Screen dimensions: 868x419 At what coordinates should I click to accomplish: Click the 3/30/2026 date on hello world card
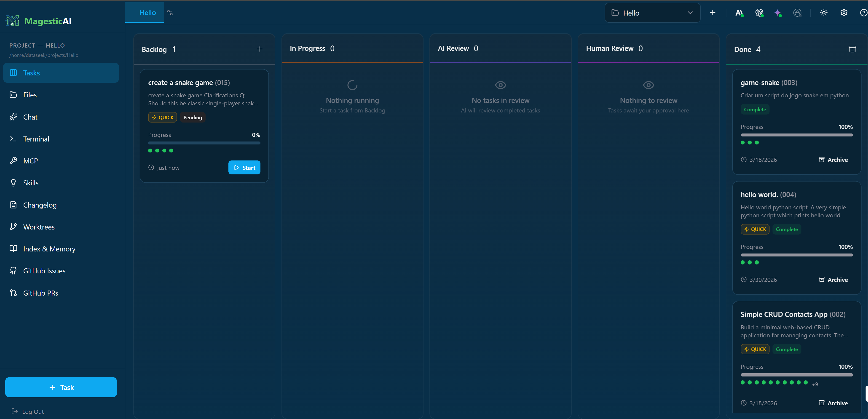pos(763,280)
